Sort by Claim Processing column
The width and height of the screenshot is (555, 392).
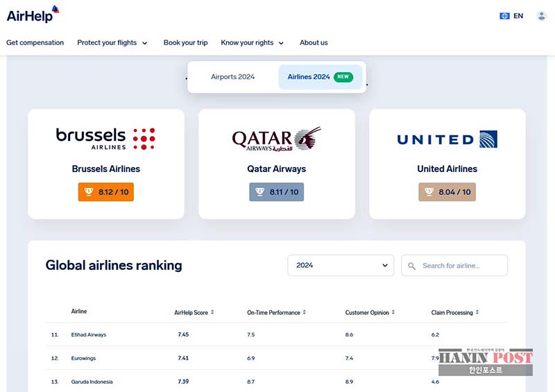tap(455, 313)
